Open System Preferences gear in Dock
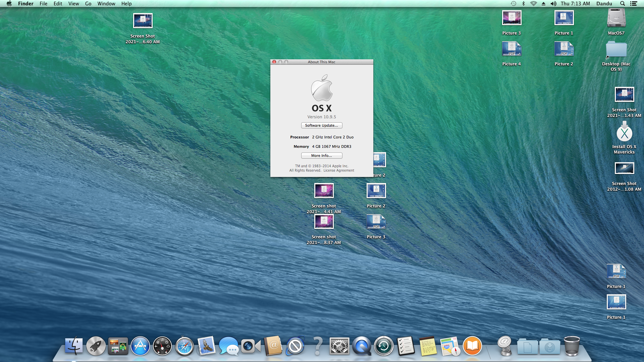The height and width of the screenshot is (362, 644). click(339, 346)
